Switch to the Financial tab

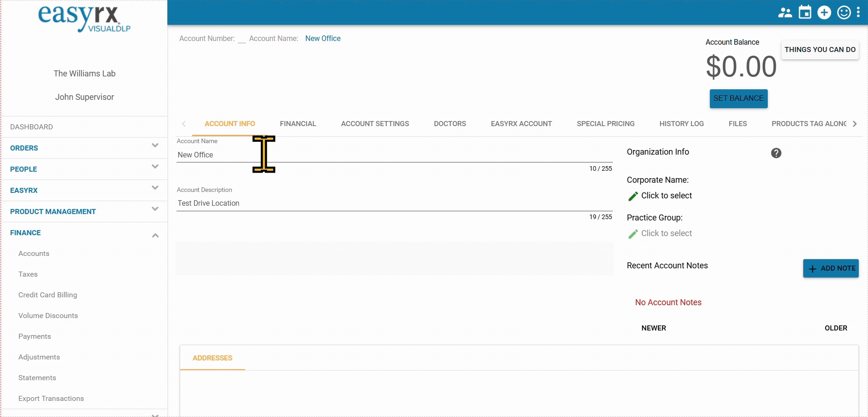point(298,124)
